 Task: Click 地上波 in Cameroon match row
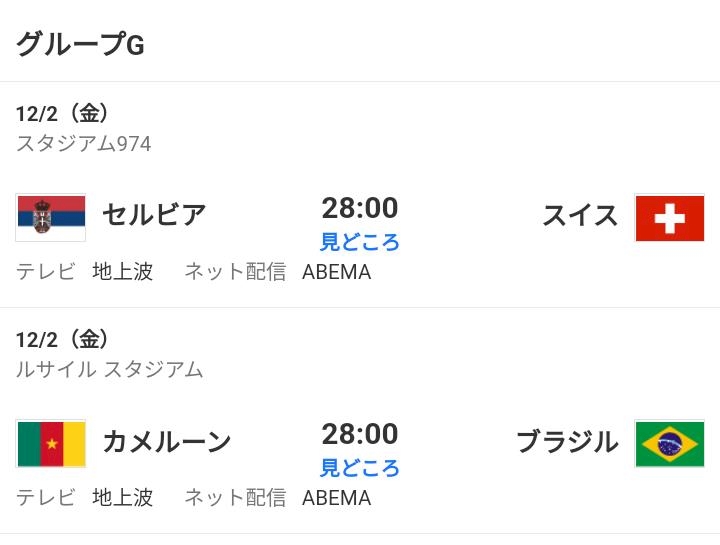[x=123, y=498]
